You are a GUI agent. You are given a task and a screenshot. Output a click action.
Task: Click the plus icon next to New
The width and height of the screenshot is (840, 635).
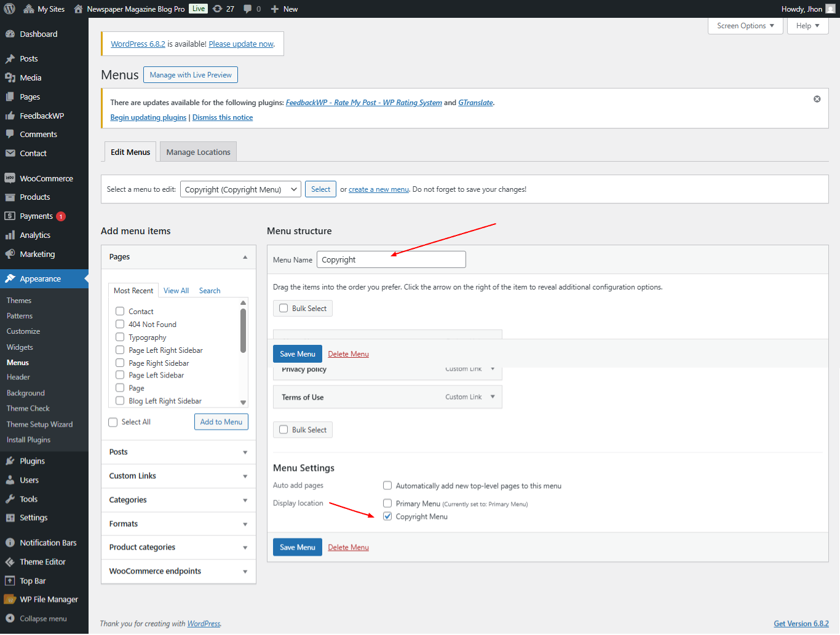[275, 9]
